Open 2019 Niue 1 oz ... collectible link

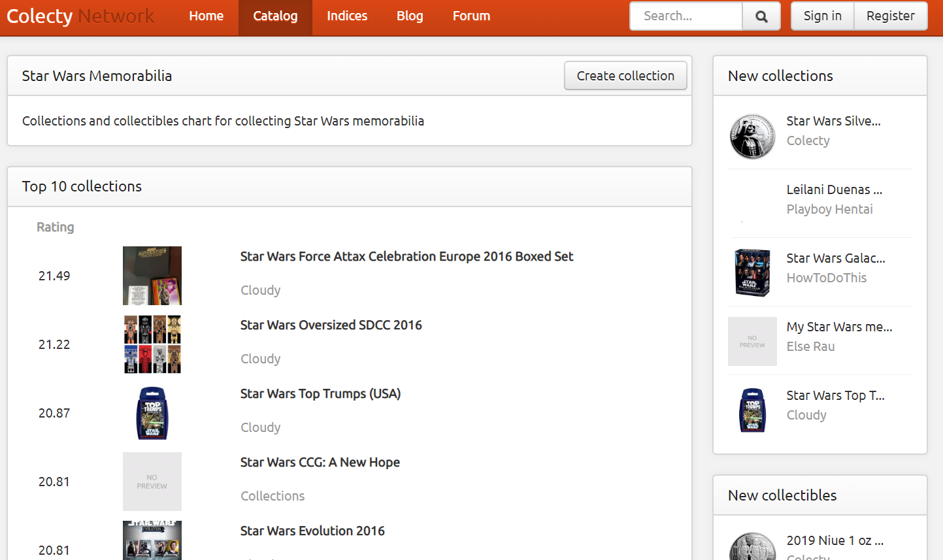tap(835, 540)
